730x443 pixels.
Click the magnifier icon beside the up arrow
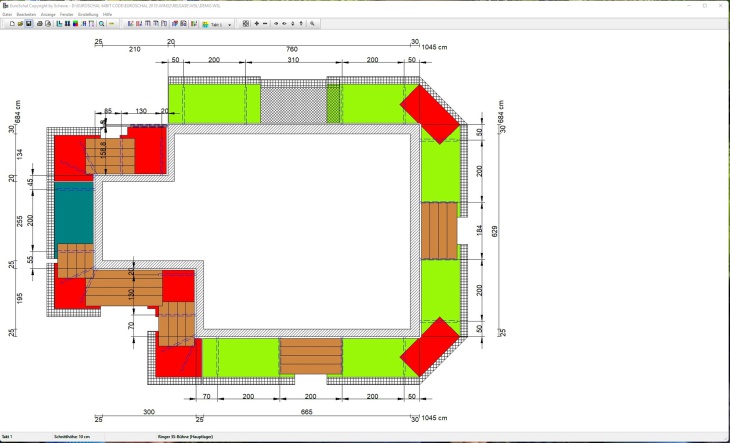point(312,23)
